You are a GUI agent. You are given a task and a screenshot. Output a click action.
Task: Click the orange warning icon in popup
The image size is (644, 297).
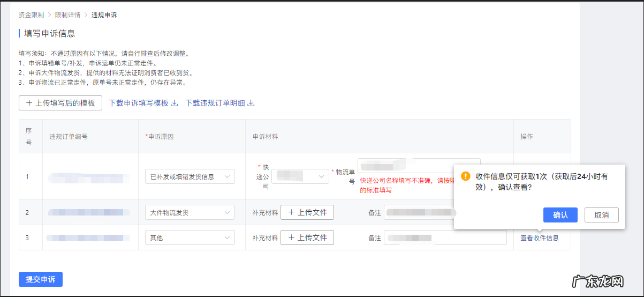pos(466,176)
